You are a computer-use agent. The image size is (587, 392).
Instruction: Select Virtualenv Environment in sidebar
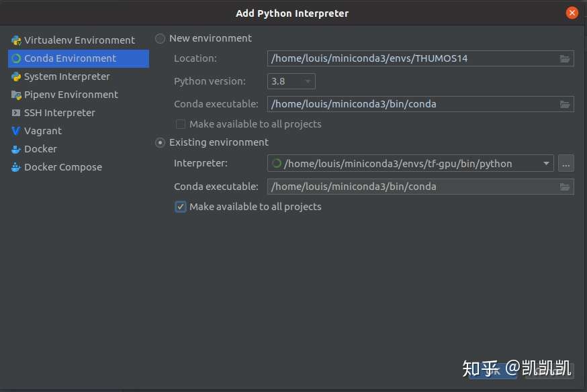coord(79,40)
